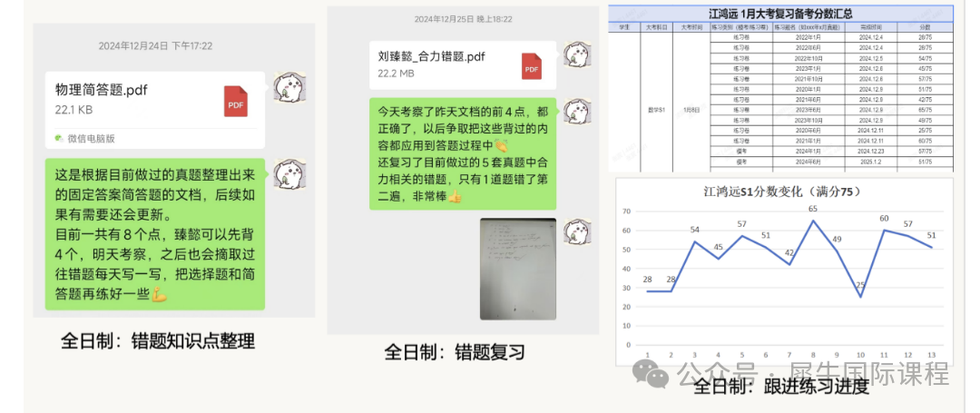Screen dimensions: 980x413
Task: Click the red PDF icon of 物理简答题.pdf
Action: (236, 100)
